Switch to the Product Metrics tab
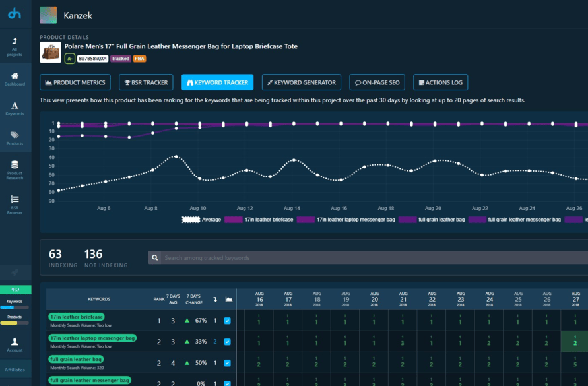This screenshot has height=386, width=588. [x=75, y=82]
